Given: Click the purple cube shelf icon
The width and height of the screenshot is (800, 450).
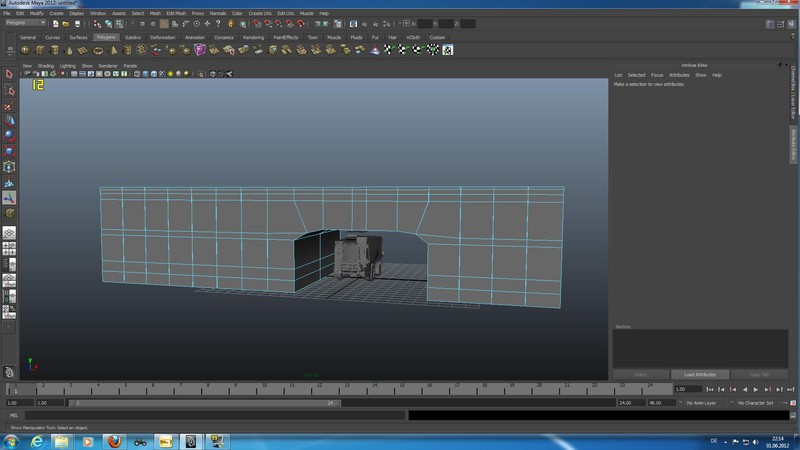Looking at the screenshot, I should pos(199,49).
